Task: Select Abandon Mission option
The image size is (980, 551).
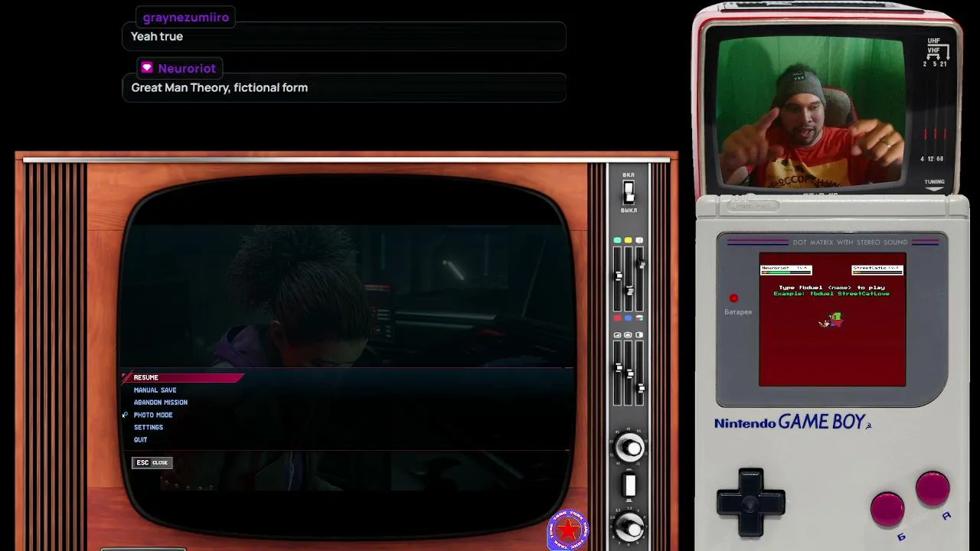Action: point(161,403)
